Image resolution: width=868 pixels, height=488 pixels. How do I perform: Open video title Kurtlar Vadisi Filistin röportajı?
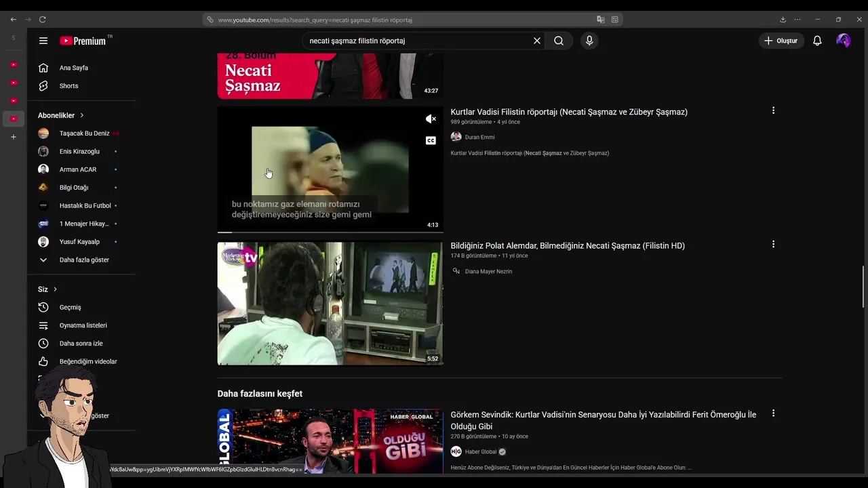569,112
